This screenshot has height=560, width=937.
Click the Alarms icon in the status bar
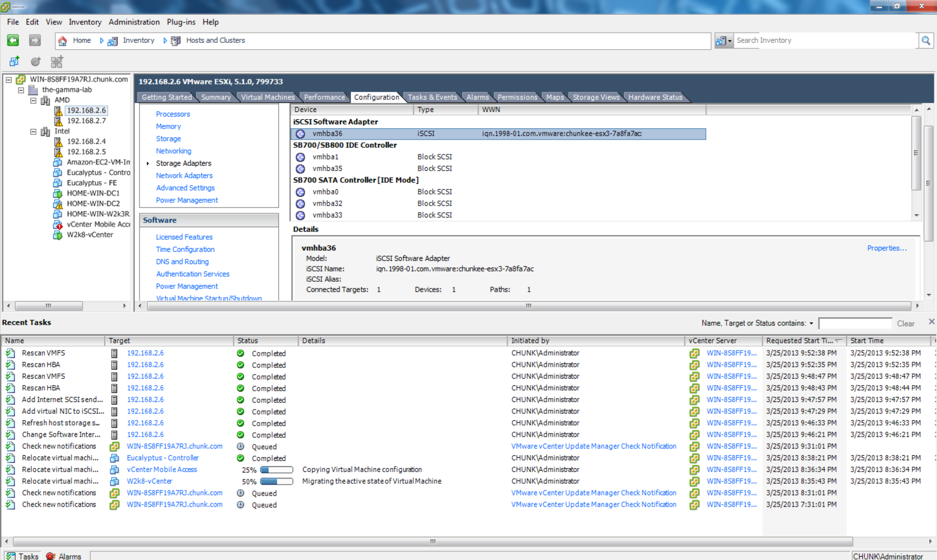point(50,556)
